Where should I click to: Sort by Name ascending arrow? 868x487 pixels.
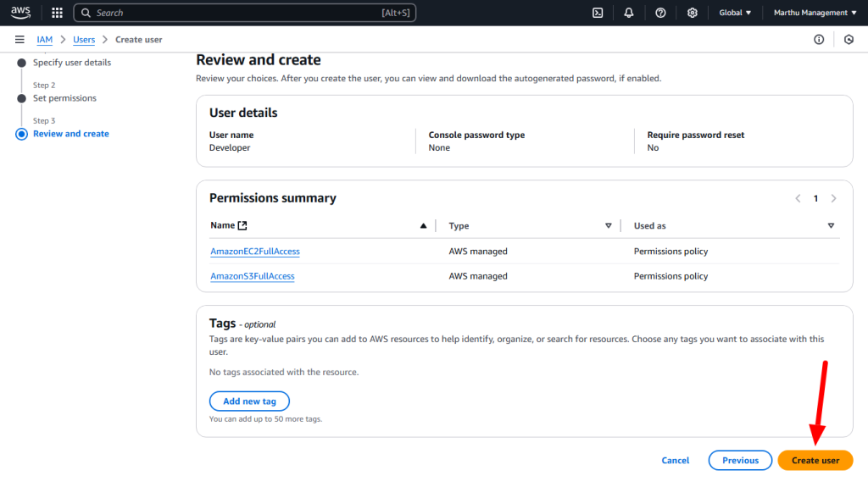(424, 226)
